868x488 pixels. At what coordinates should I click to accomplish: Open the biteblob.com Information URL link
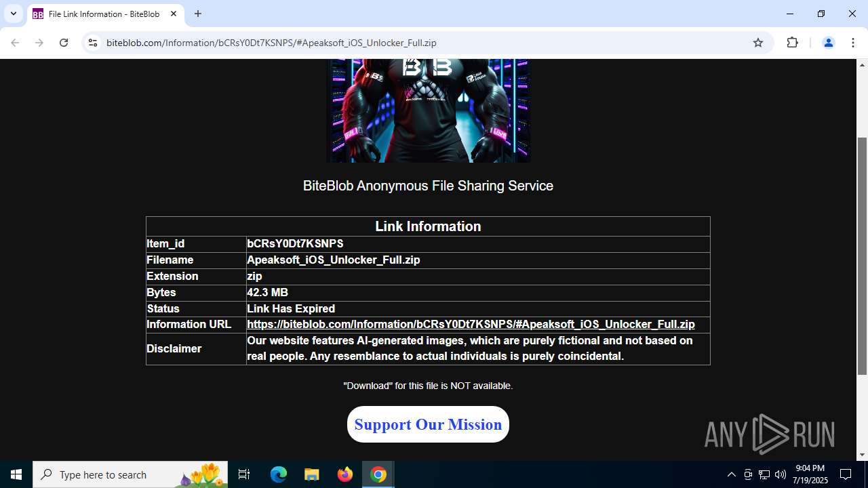pos(471,325)
